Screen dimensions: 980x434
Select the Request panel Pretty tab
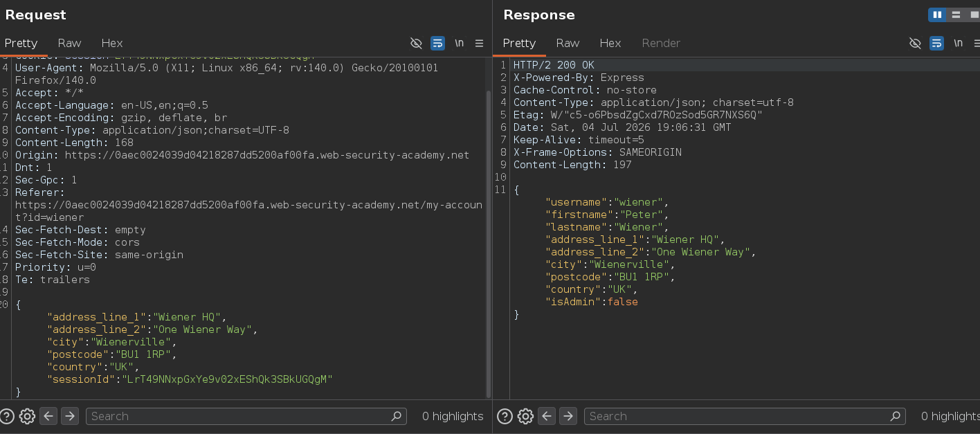pos(21,43)
